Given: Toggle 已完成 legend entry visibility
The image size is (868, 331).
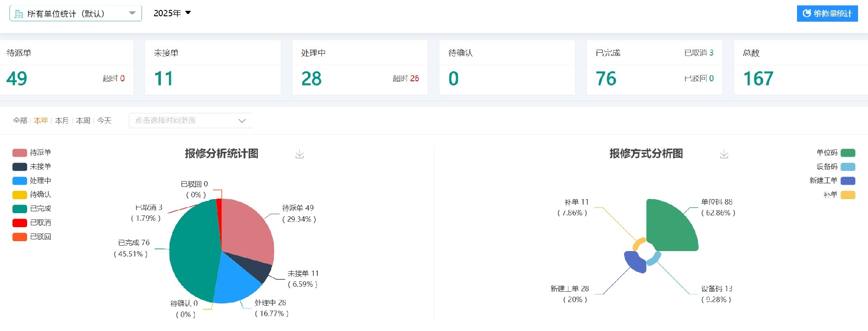Looking at the screenshot, I should click(x=32, y=209).
